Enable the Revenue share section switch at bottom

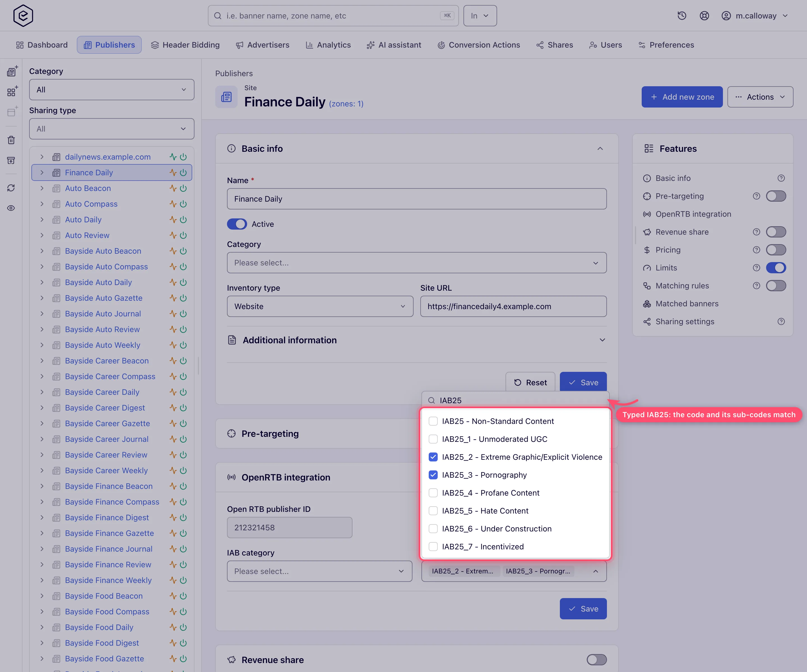point(596,660)
